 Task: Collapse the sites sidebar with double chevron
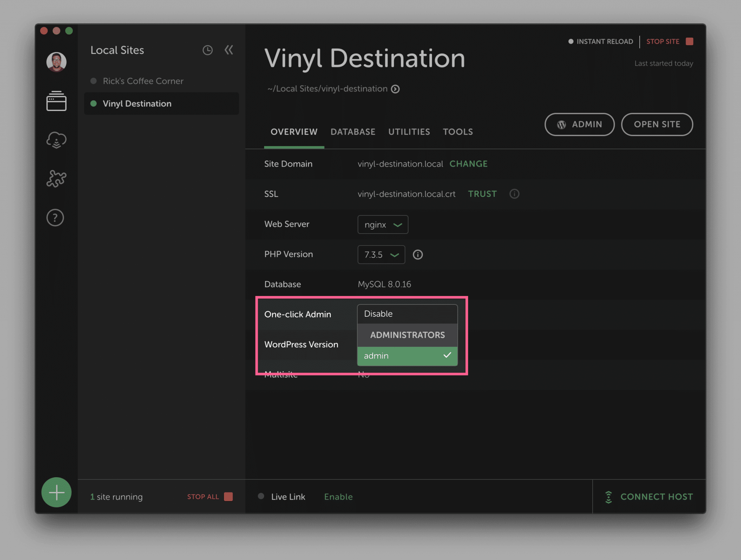point(229,50)
